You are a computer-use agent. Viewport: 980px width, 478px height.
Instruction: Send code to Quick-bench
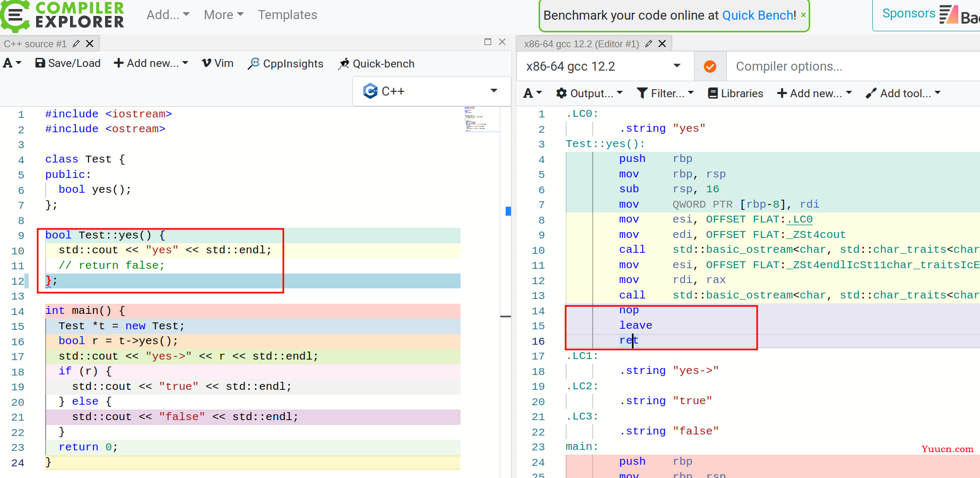pyautogui.click(x=376, y=64)
